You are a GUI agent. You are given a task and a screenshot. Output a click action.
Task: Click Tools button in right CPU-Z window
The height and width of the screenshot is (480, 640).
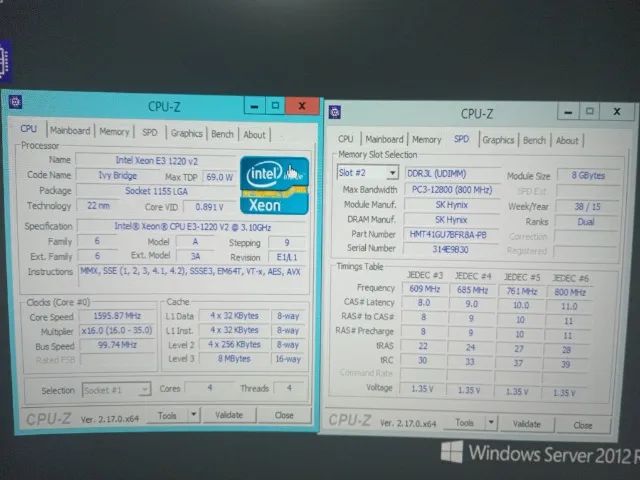(x=464, y=423)
